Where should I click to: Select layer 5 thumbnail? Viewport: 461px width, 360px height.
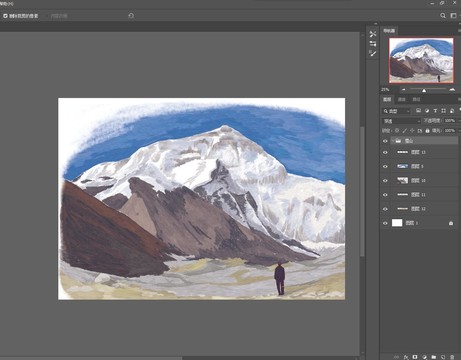pyautogui.click(x=403, y=166)
